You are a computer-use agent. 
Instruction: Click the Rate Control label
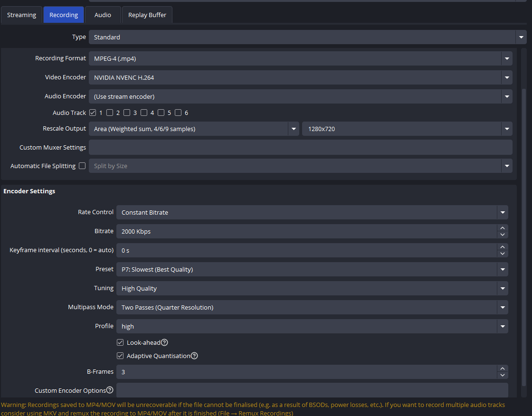[95, 212]
